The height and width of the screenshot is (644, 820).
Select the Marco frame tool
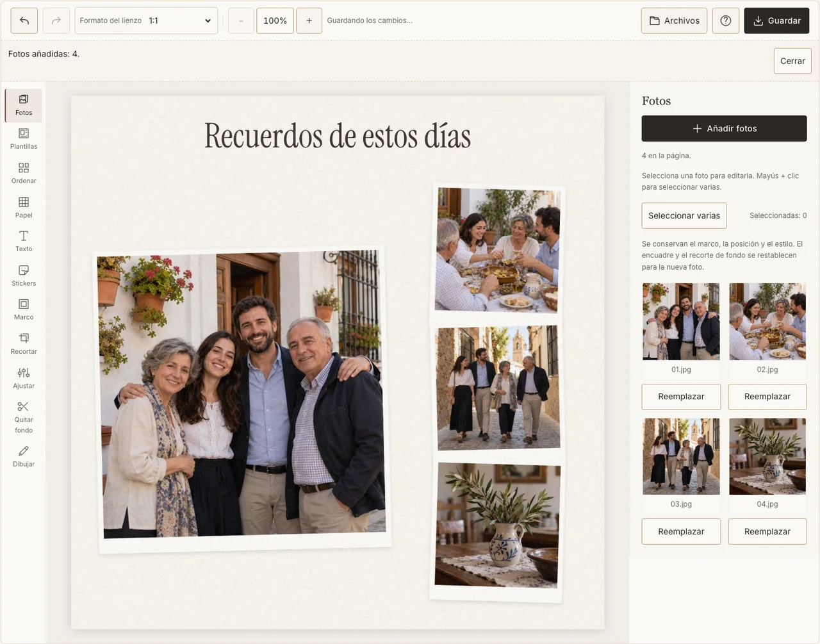point(24,310)
